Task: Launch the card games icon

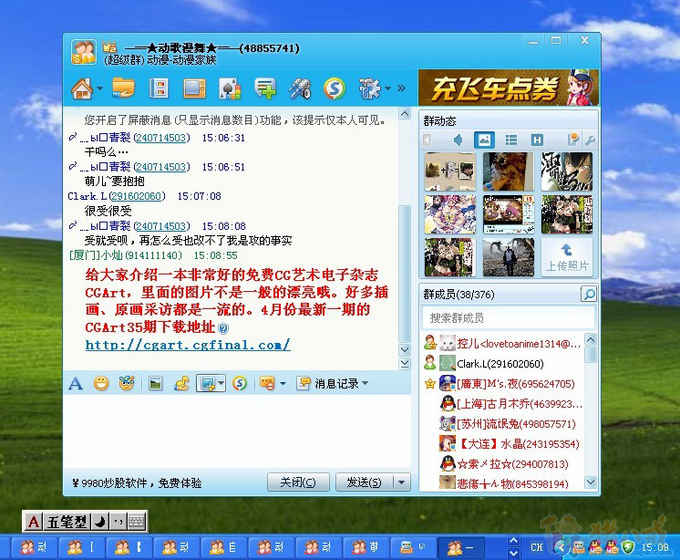Action: click(x=230, y=89)
